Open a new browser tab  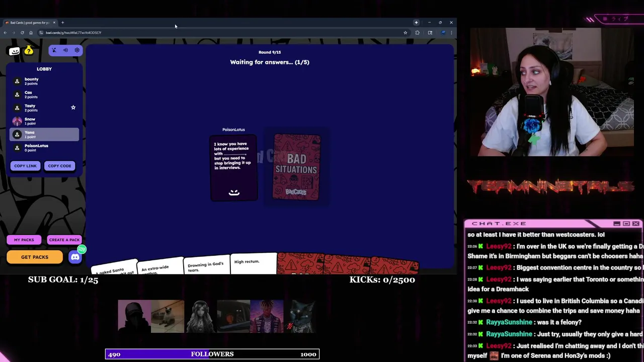click(x=62, y=23)
